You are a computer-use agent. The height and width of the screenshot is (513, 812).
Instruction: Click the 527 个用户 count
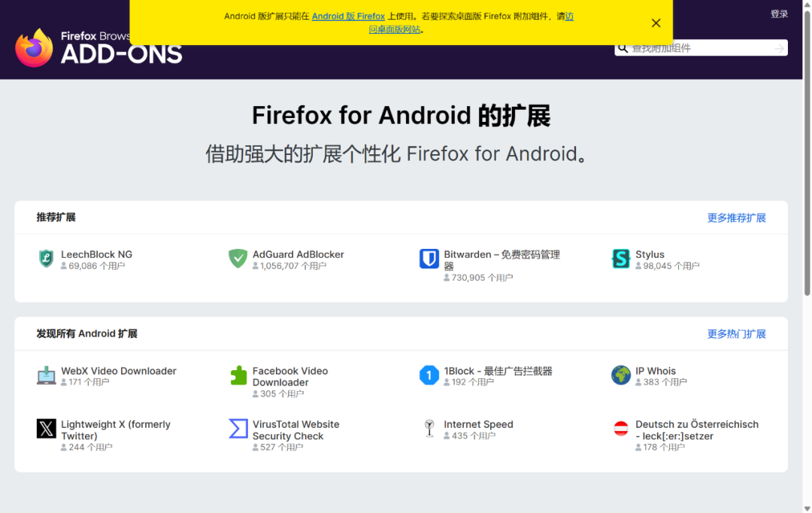click(277, 448)
